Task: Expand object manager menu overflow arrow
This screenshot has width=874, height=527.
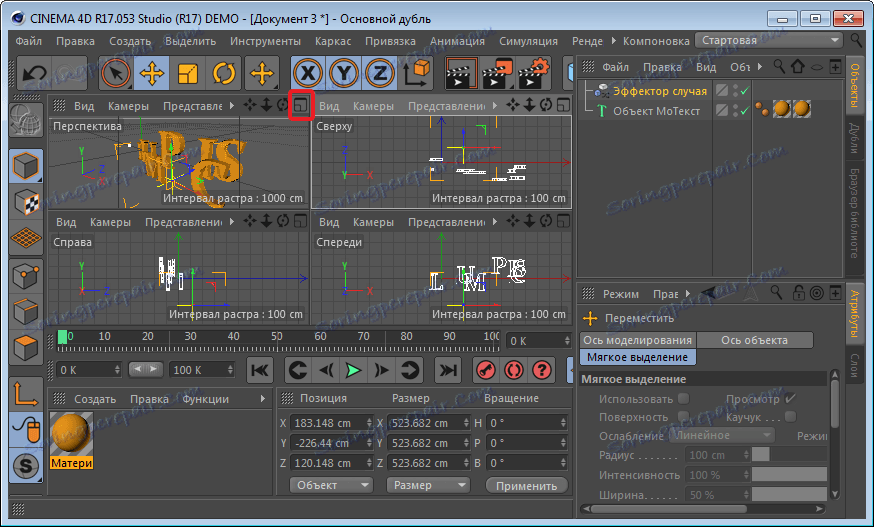Action: pyautogui.click(x=759, y=67)
